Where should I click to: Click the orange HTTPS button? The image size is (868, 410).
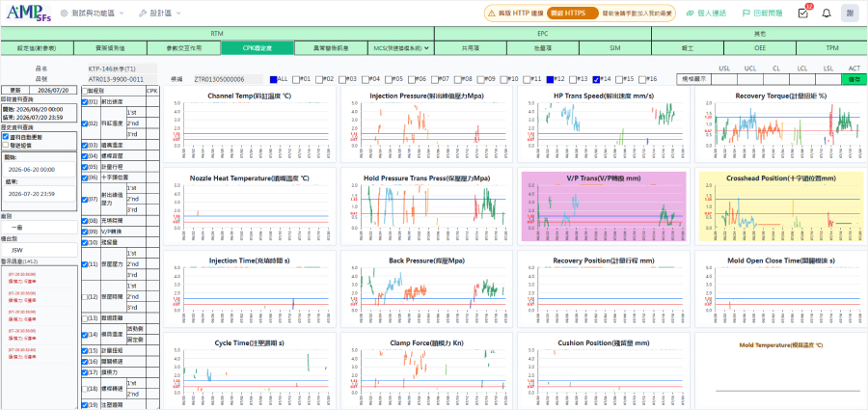572,14
